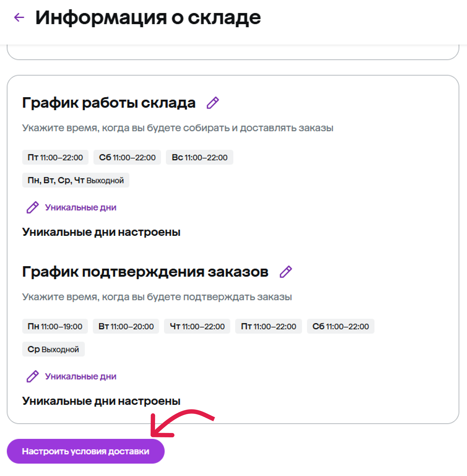Image resolution: width=467 pixels, height=476 pixels.
Task: Click the Ср Выходной chip
Action: [x=54, y=349]
